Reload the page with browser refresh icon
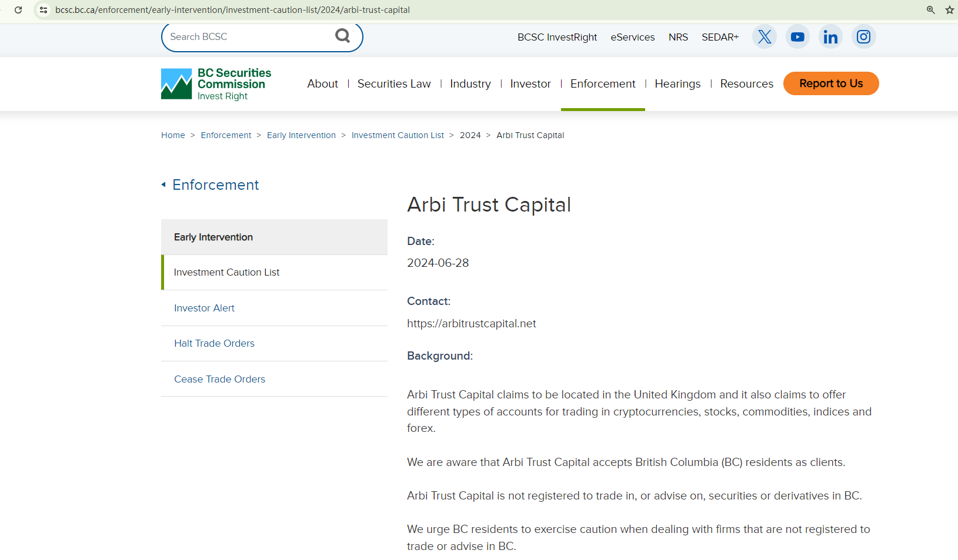Screen dimensions: 958x560 click(18, 10)
